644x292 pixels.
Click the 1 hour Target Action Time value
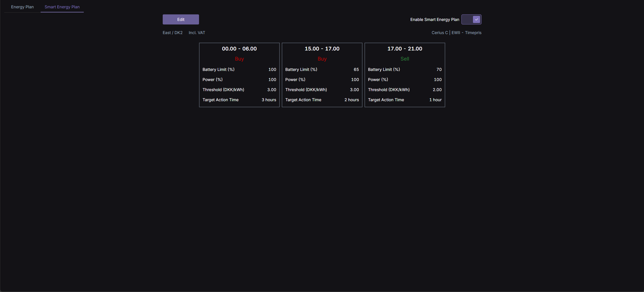435,100
